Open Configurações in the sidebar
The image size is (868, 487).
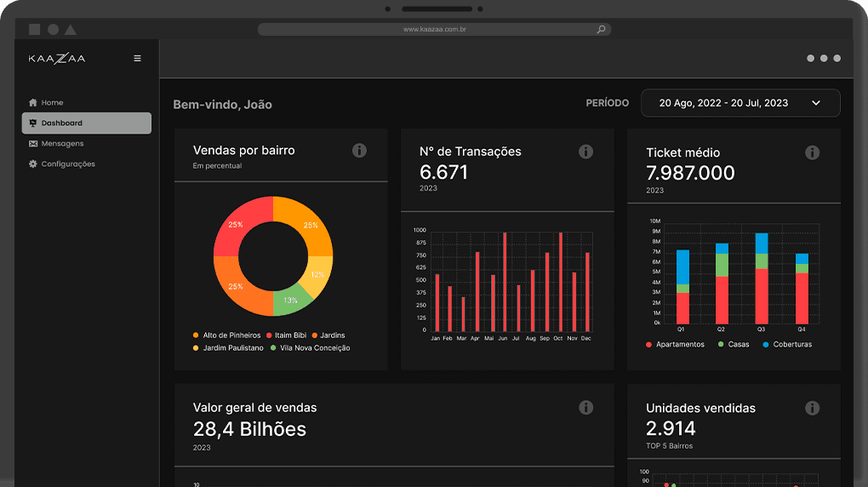[x=86, y=164]
